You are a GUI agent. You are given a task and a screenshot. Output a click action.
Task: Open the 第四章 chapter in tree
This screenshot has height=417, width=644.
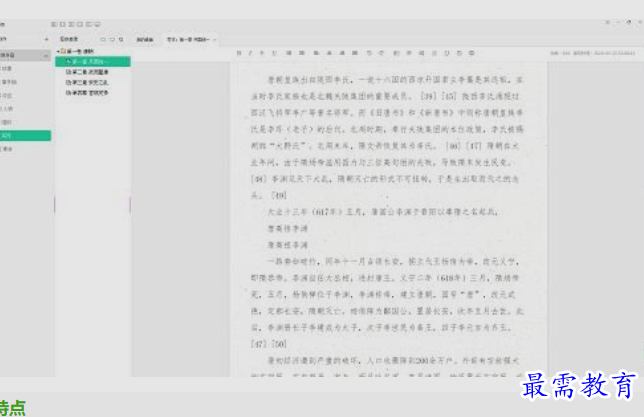87,93
